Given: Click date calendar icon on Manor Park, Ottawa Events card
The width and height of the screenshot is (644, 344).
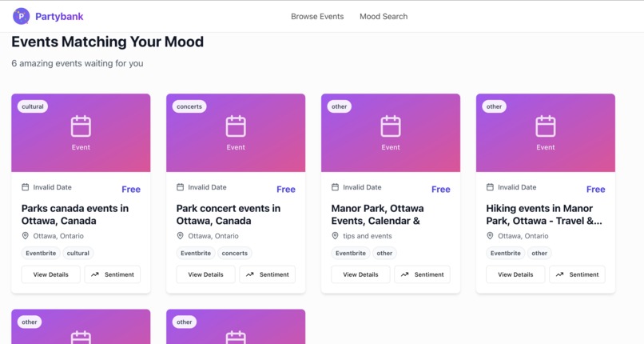Looking at the screenshot, I should tap(335, 187).
